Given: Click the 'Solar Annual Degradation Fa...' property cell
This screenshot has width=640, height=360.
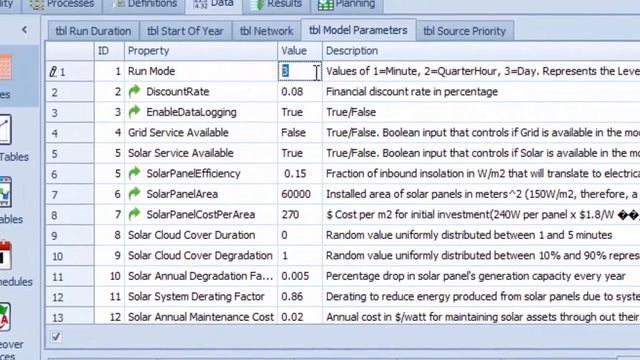Looking at the screenshot, I should 201,276.
